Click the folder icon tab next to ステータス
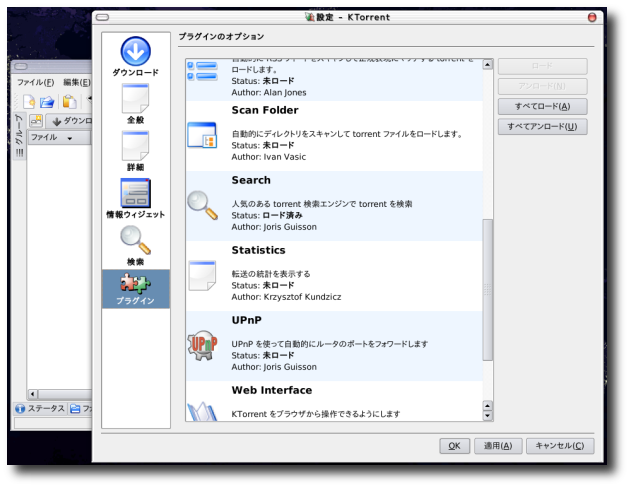Screen dimensions: 630x488 (75, 409)
